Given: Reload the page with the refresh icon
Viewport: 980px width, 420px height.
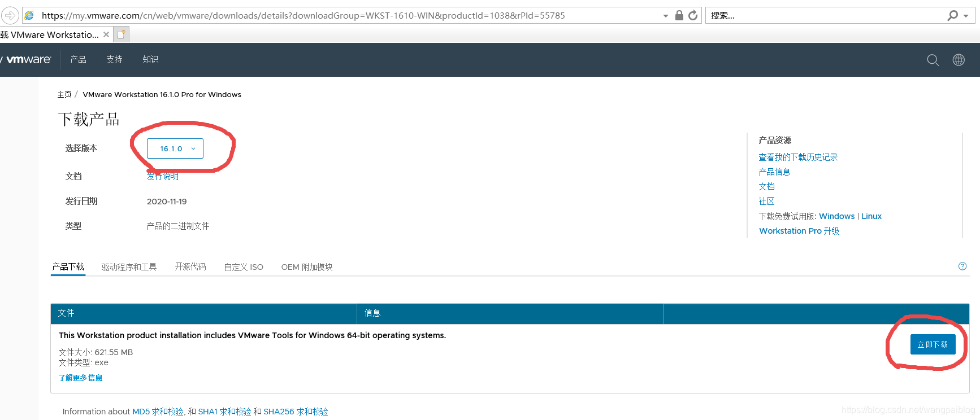Looking at the screenshot, I should pos(693,15).
